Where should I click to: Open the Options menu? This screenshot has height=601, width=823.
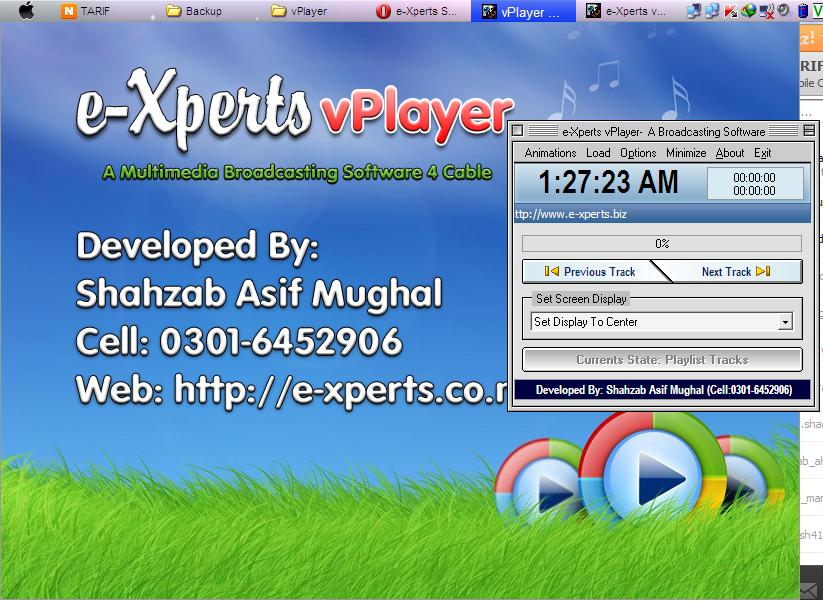point(638,153)
